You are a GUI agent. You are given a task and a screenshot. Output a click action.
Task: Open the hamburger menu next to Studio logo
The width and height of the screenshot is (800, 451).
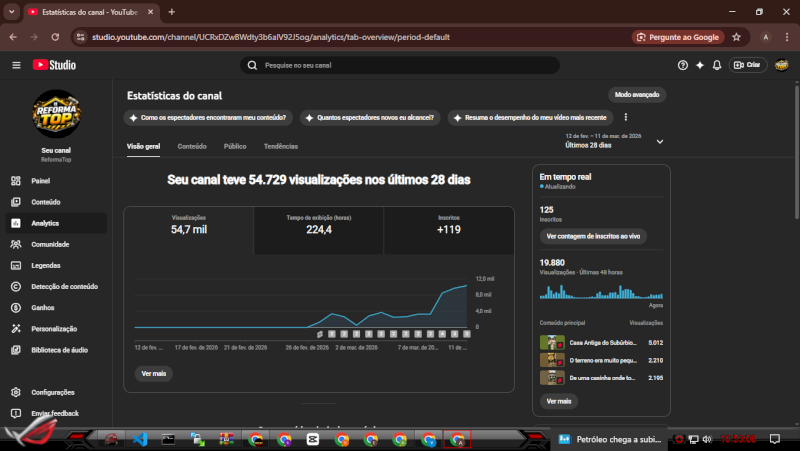[16, 65]
